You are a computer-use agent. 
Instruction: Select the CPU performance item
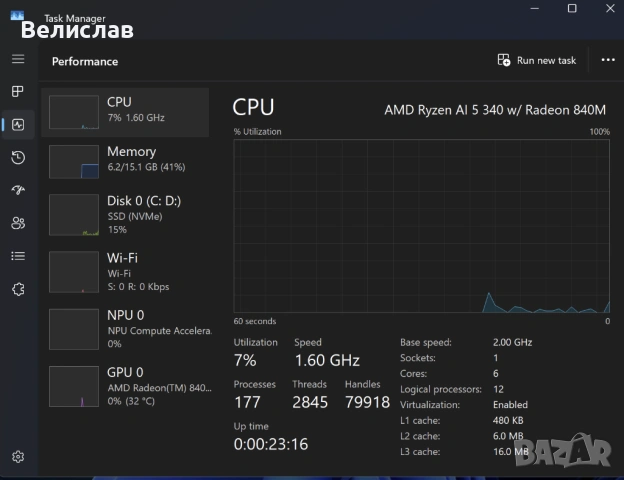click(126, 111)
